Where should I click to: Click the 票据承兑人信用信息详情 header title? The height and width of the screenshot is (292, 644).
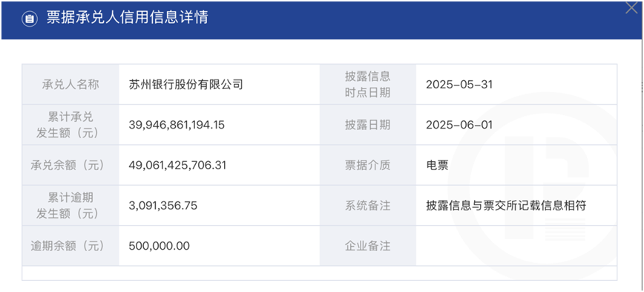[128, 18]
